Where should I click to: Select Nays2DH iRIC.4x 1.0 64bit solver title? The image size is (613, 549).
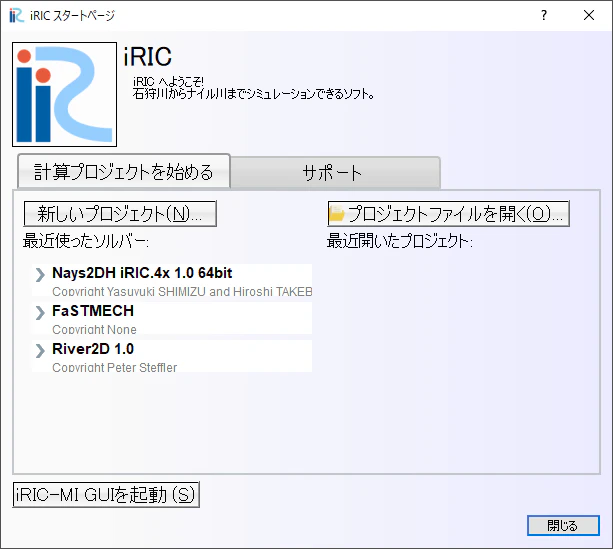point(142,273)
